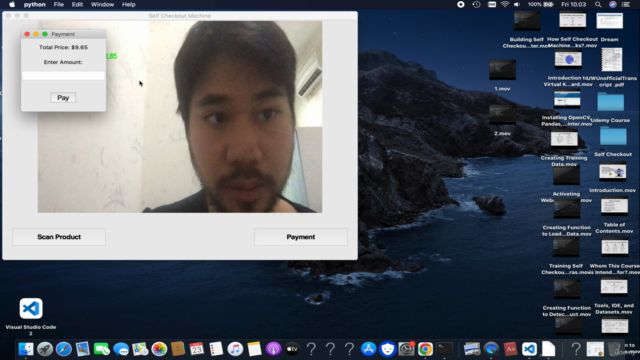Click the Pay button in Payment dialog
Image resolution: width=640 pixels, height=360 pixels.
pos(63,98)
